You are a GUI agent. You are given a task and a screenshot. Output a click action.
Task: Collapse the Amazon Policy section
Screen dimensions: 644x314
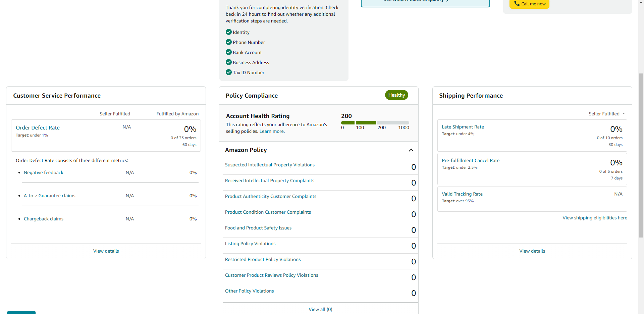click(411, 150)
